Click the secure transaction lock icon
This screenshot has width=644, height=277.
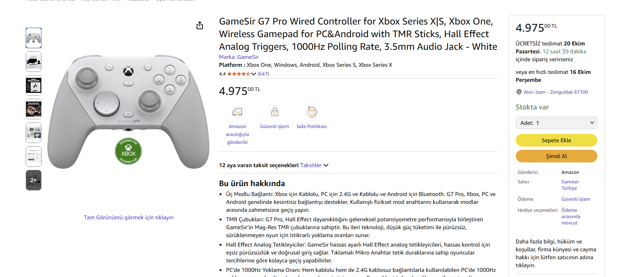[275, 112]
